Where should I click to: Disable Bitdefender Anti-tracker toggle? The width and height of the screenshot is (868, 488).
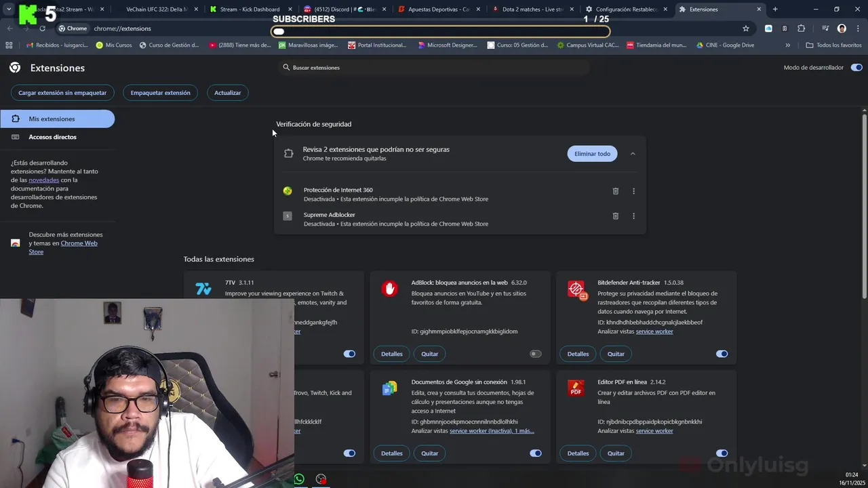[x=722, y=354]
